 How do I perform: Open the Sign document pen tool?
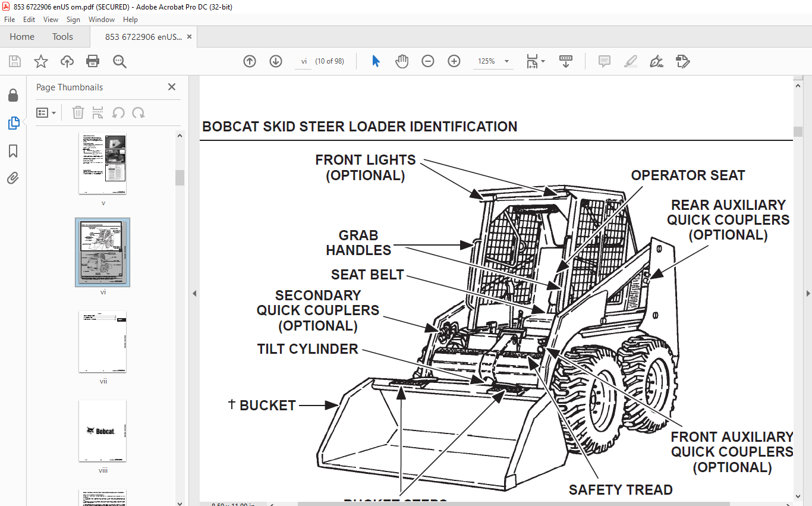point(657,61)
